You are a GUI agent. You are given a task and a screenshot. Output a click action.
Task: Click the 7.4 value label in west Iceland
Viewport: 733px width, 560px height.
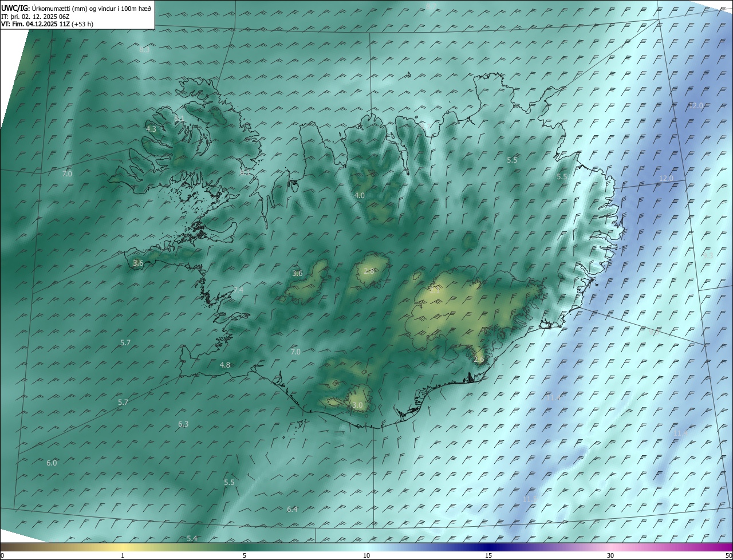click(238, 290)
